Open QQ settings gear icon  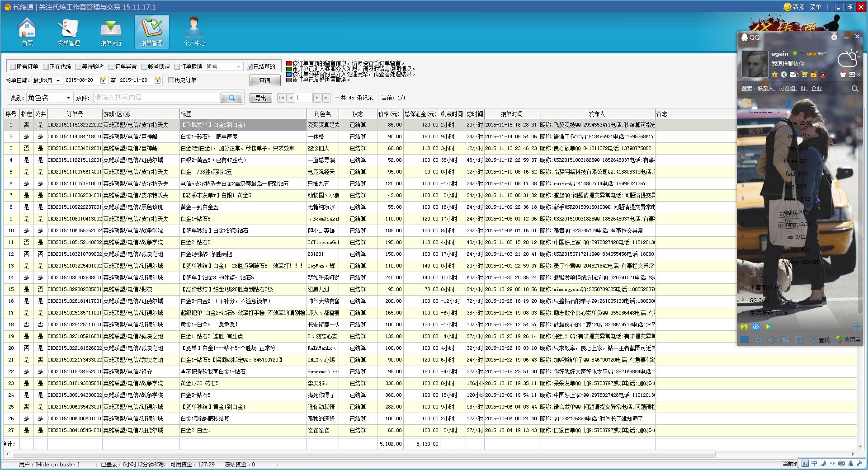tap(758, 340)
